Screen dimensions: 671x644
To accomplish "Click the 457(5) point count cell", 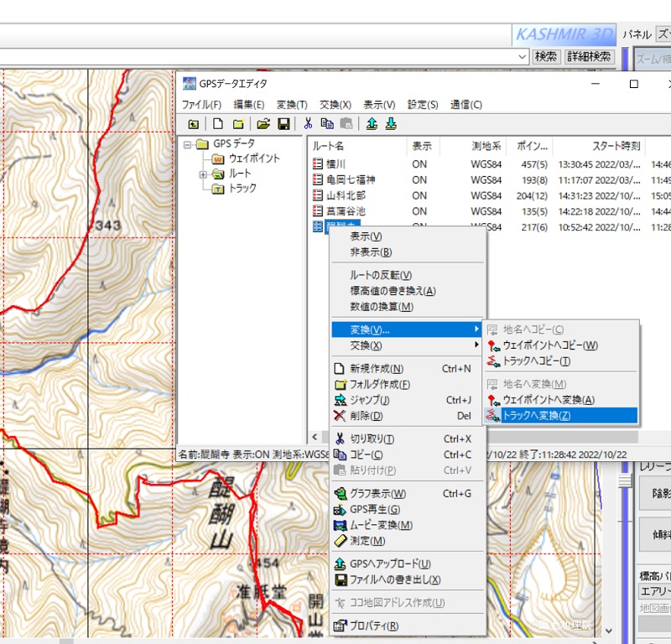I will tap(534, 164).
